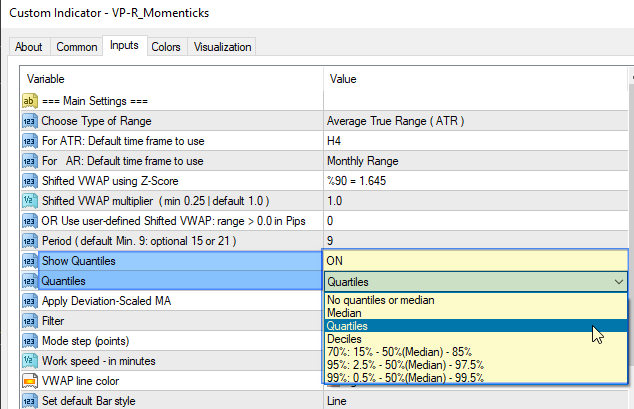Click the icon next to Shifted VWAP multiplier
This screenshot has height=409, width=634.
(29, 201)
